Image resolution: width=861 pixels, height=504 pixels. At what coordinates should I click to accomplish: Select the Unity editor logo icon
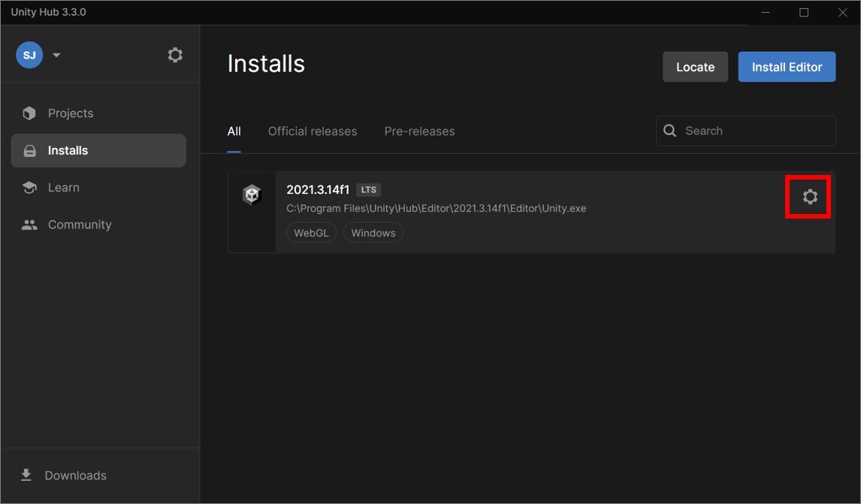[252, 195]
